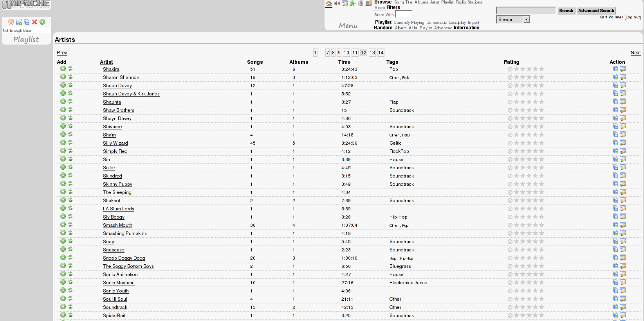
Task: Click the edit notepad action icon for Soundtrack
Action: click(623, 307)
